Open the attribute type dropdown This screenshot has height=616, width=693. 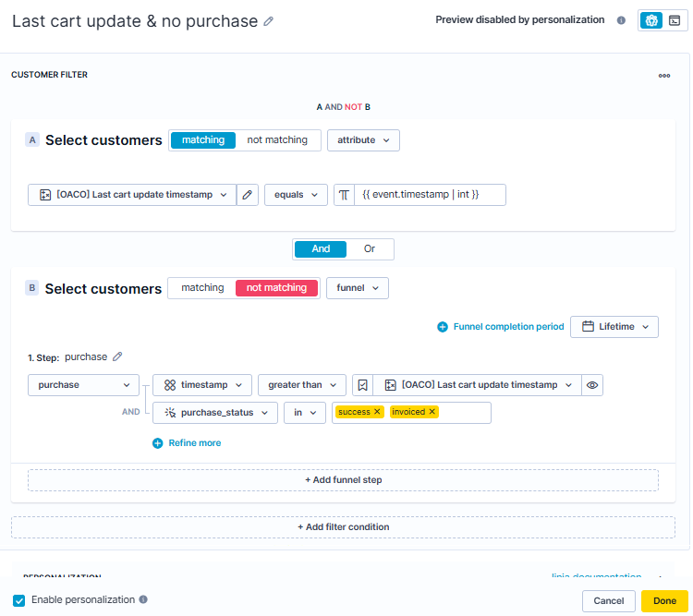coord(362,140)
